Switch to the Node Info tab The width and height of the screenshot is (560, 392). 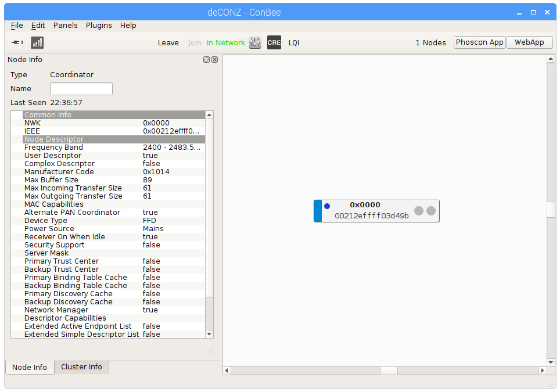point(30,368)
